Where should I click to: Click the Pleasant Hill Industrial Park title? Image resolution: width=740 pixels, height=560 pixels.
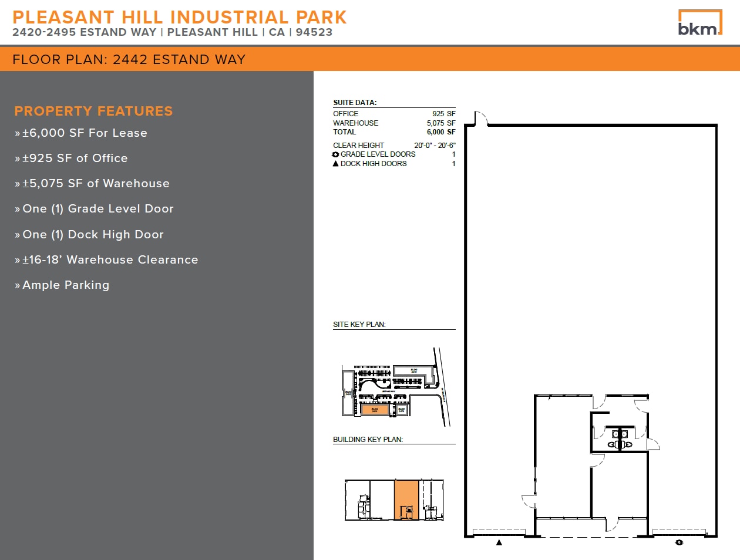click(x=180, y=17)
